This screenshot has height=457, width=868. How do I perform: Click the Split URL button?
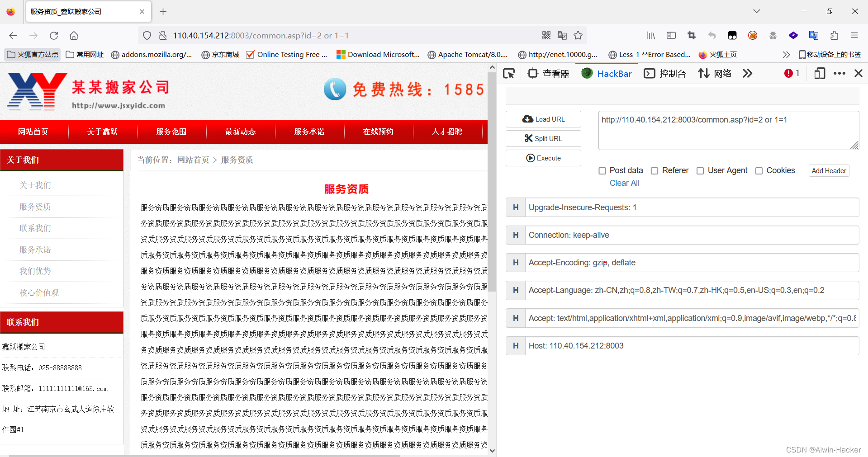tap(543, 138)
